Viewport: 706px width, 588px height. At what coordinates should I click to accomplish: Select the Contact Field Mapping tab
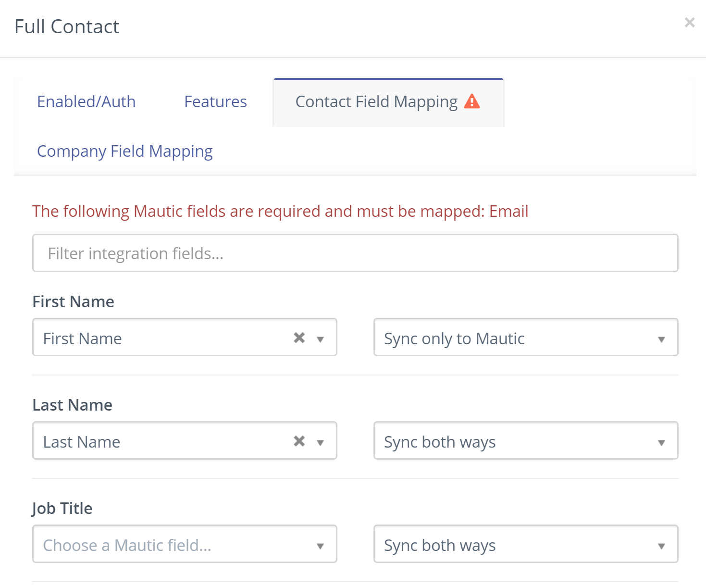[x=388, y=102]
